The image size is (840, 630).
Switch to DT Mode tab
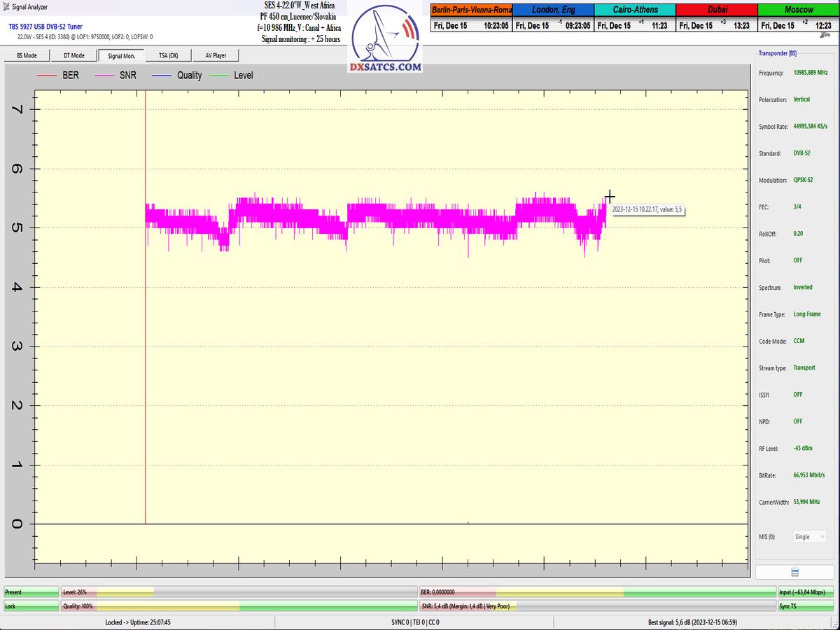(x=73, y=56)
